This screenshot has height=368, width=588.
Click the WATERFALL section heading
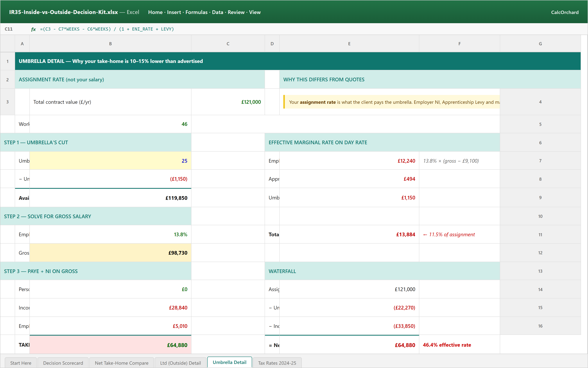tap(382, 271)
